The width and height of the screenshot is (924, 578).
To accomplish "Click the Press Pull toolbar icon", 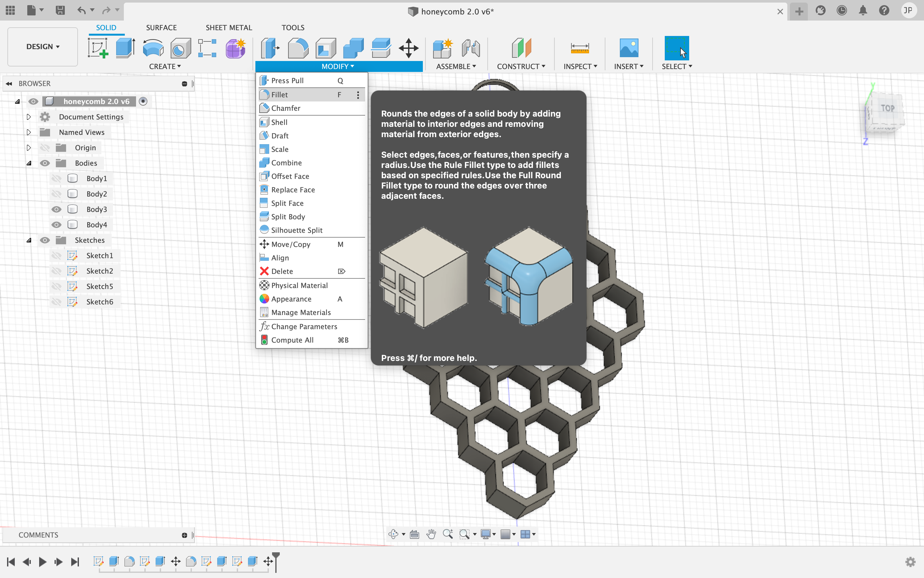I will [270, 48].
